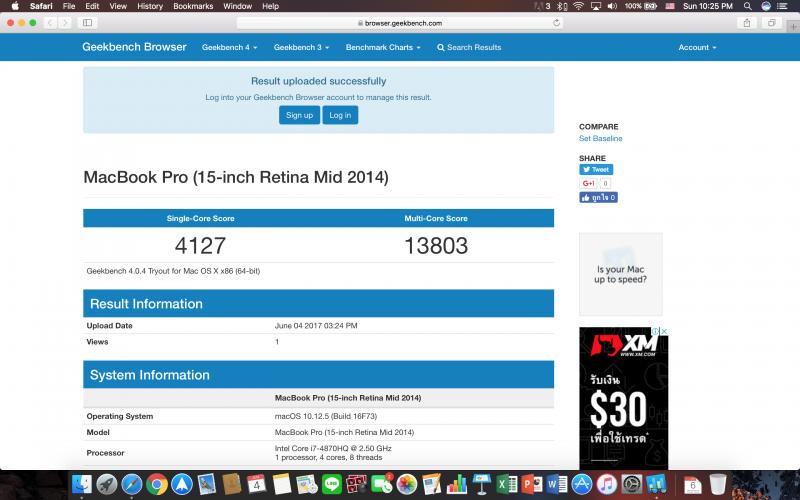800x500 pixels.
Task: Open Bluetooth status menu
Action: [562, 6]
